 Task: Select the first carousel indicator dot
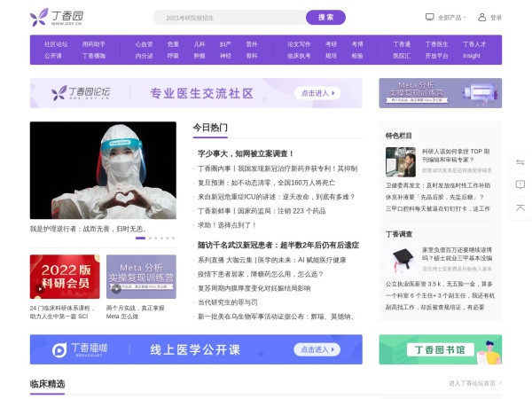140,239
